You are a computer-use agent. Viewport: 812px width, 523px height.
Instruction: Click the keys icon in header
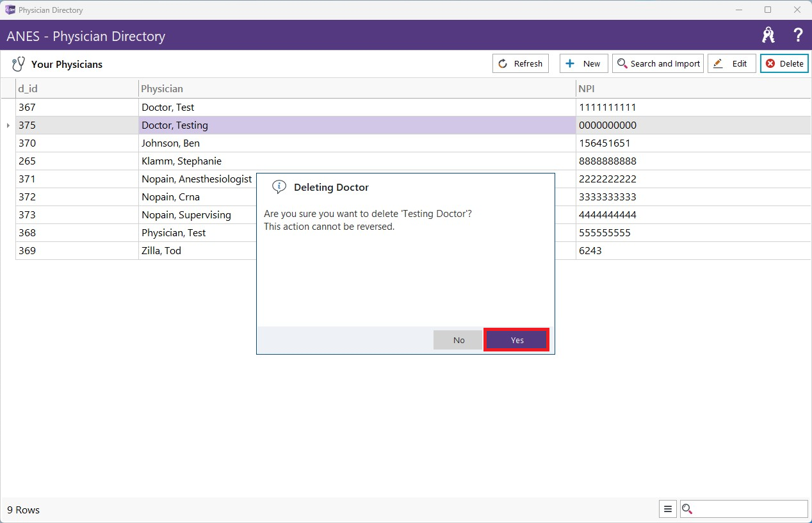[768, 35]
